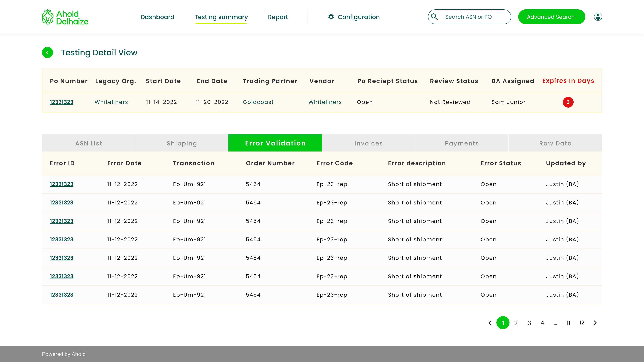
Task: Click the Configuration gear icon
Action: pyautogui.click(x=331, y=17)
